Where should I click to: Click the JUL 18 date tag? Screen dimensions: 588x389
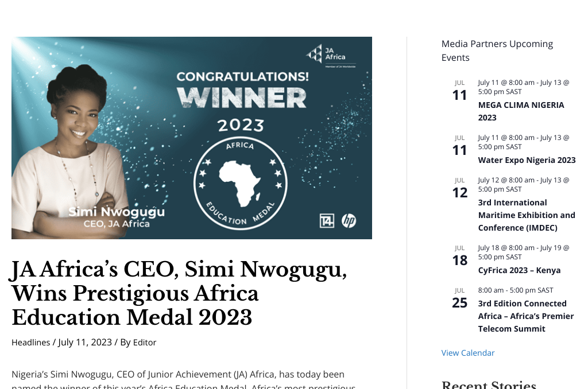460,256
